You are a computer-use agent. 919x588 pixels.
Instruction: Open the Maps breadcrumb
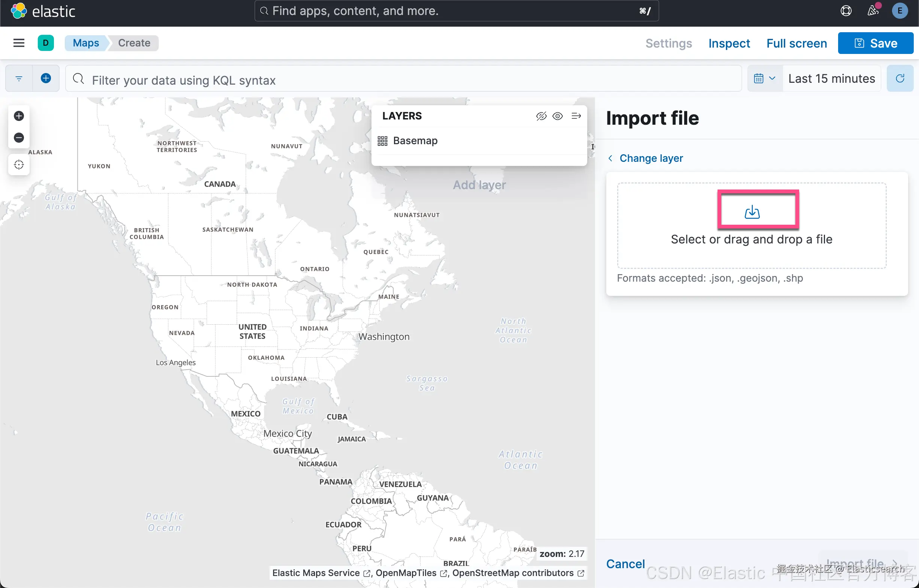pos(85,43)
